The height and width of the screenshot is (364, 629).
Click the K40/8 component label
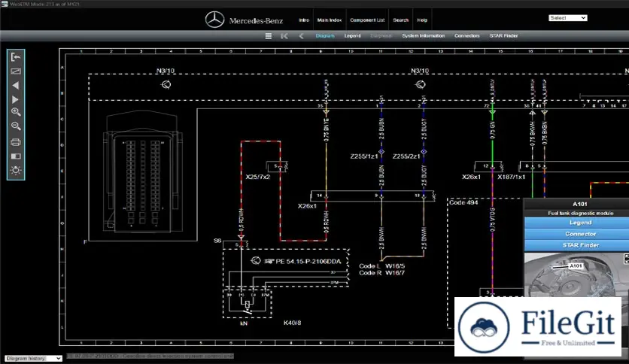(292, 323)
